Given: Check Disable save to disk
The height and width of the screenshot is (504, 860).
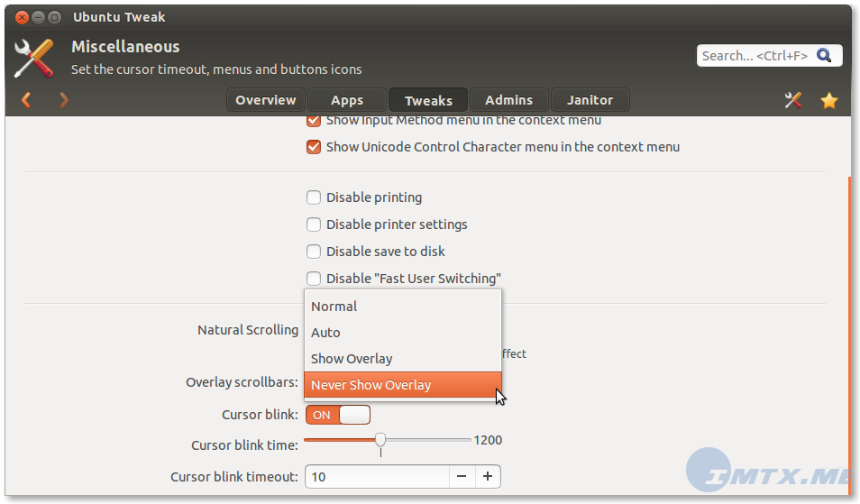Looking at the screenshot, I should (313, 252).
